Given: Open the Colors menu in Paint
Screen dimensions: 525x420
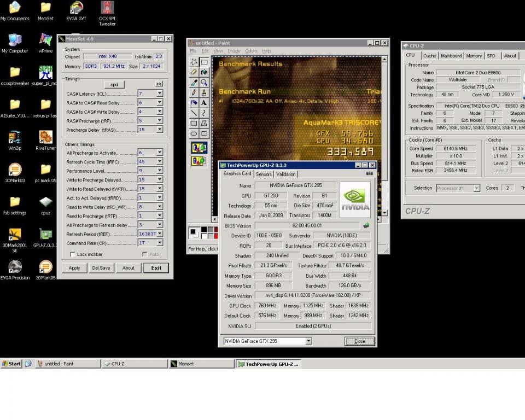Looking at the screenshot, I should pos(251,51).
